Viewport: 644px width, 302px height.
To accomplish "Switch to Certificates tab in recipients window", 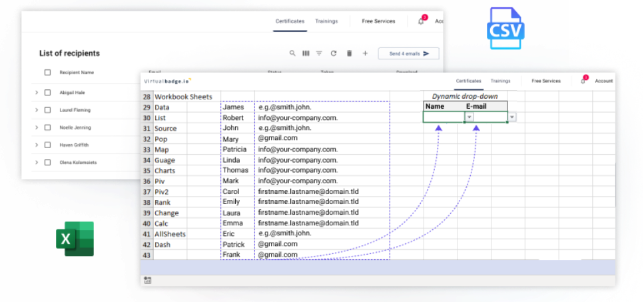I will (290, 21).
